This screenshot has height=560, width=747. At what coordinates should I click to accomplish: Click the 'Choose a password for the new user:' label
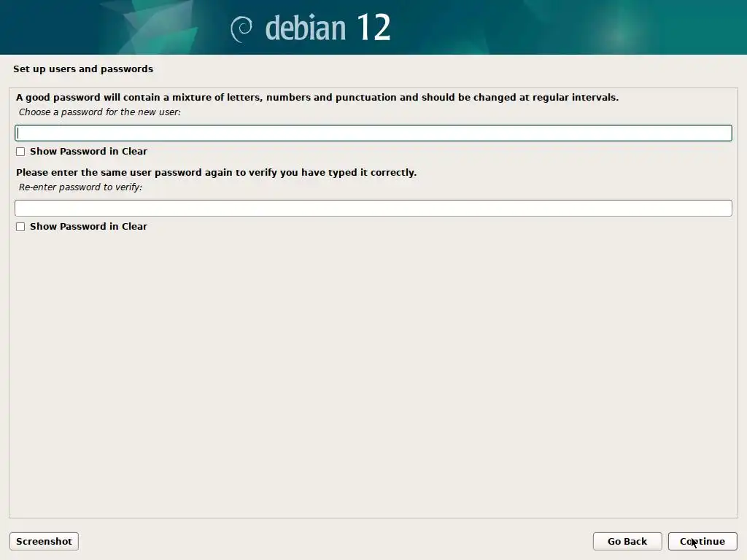pos(99,112)
